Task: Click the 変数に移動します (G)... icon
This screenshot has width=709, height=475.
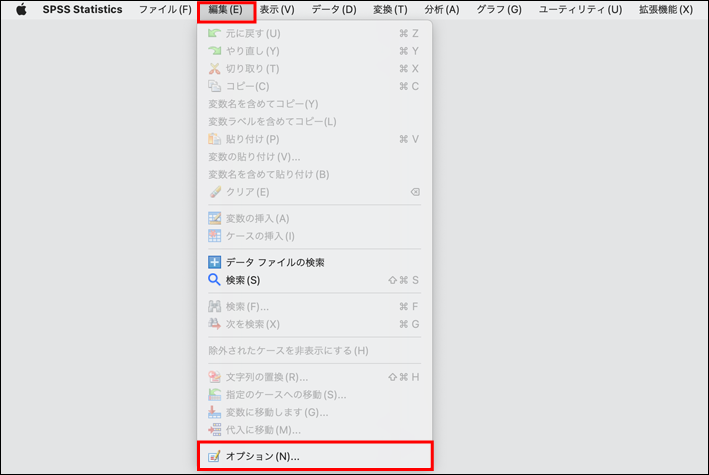Action: click(214, 412)
